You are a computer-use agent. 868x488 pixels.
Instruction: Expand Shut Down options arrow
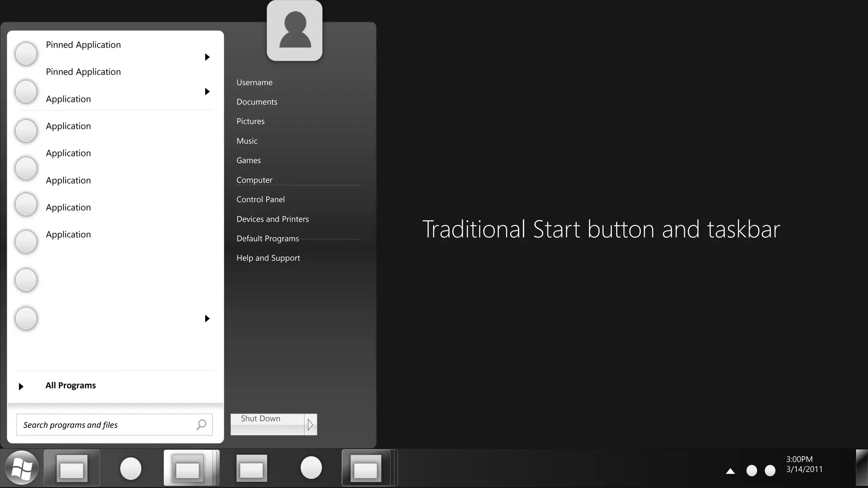pyautogui.click(x=311, y=424)
